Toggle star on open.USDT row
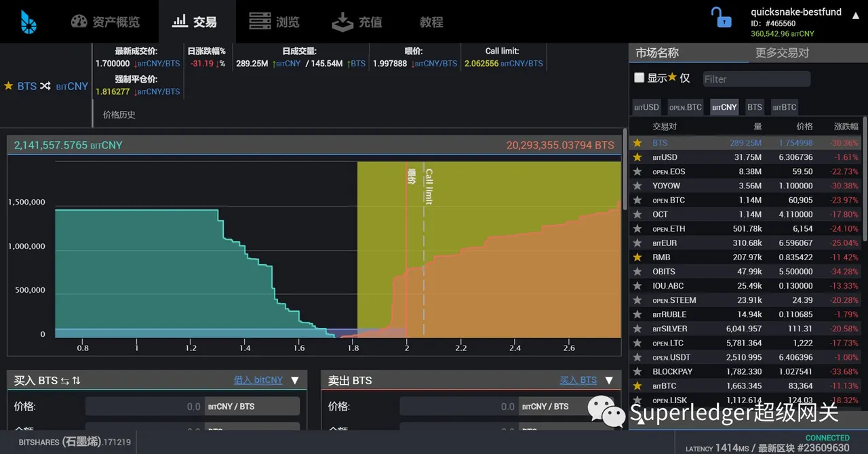This screenshot has width=868, height=454. (637, 356)
